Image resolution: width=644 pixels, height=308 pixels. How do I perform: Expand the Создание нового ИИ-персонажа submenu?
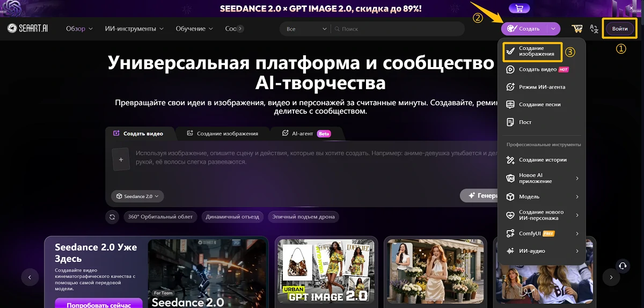(x=577, y=215)
